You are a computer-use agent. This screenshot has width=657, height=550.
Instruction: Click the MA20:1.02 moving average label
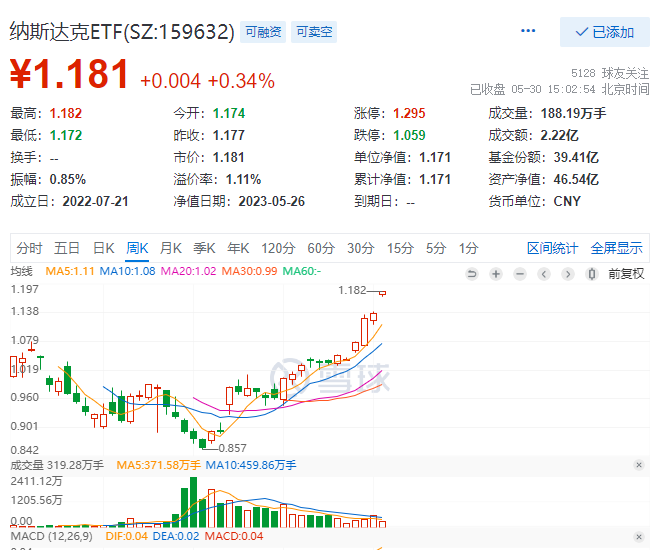189,271
